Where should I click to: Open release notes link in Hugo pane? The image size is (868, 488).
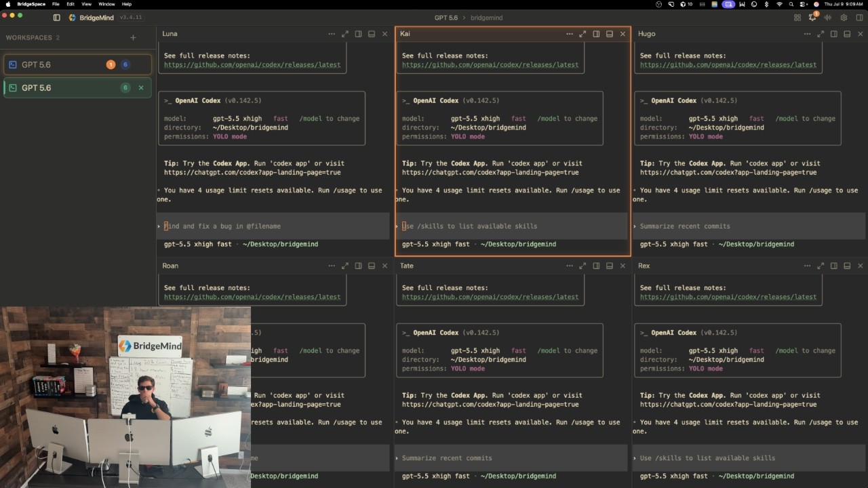tap(728, 65)
